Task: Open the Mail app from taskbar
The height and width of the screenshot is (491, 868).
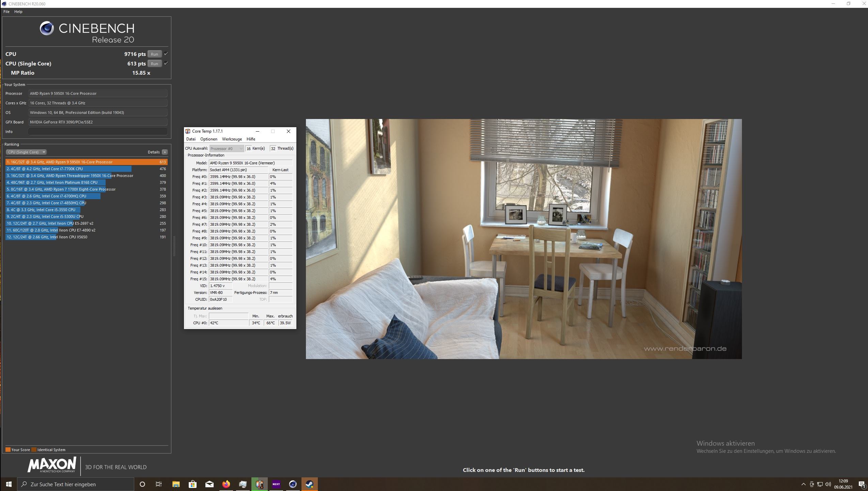Action: coord(209,484)
